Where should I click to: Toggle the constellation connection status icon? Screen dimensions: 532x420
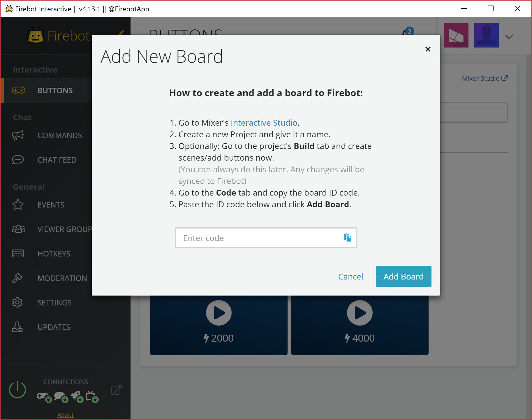[x=77, y=397]
